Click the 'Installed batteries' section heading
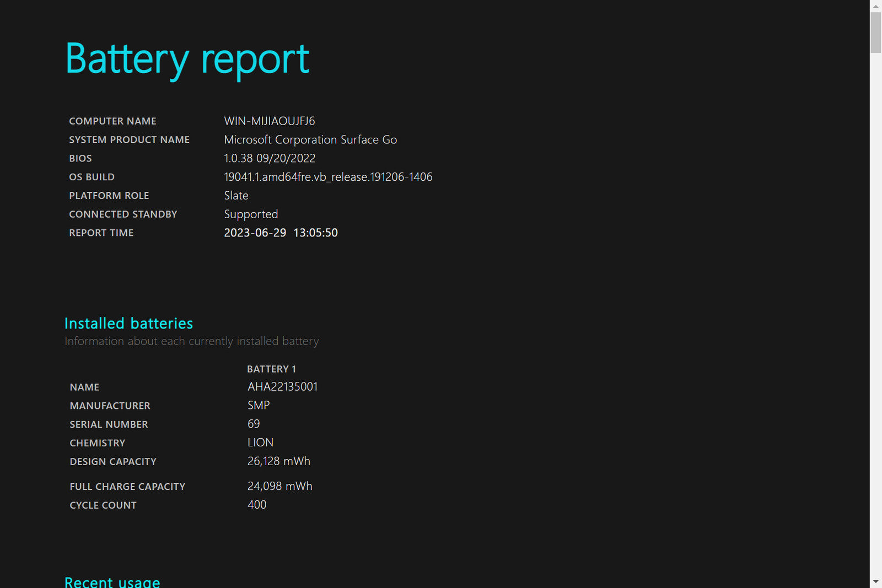Screen dimensions: 882x588 coord(128,323)
